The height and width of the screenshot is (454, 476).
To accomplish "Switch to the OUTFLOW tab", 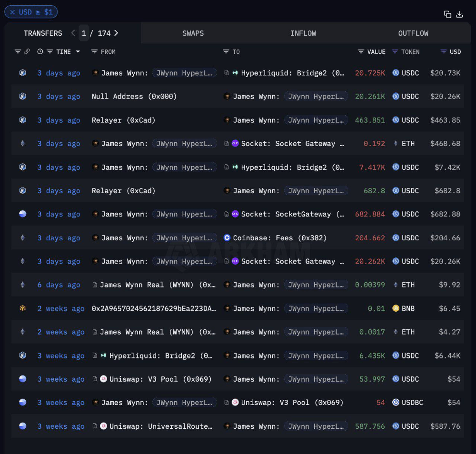I will coord(413,33).
